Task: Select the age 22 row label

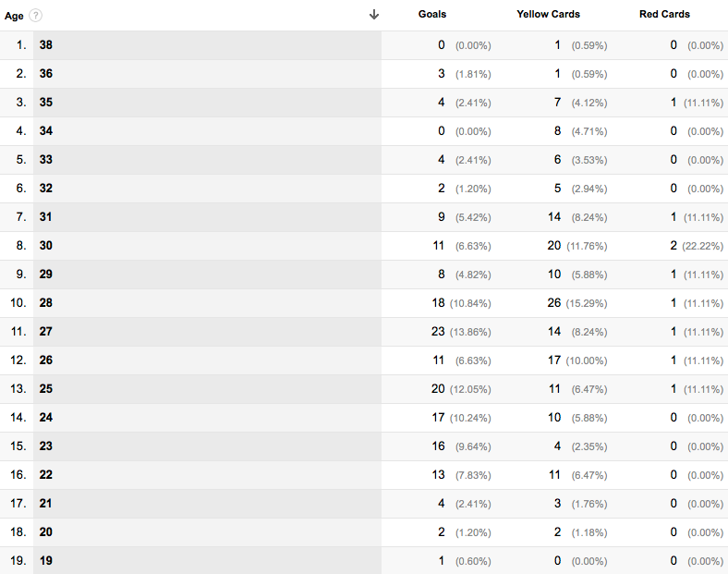Action: pos(46,474)
